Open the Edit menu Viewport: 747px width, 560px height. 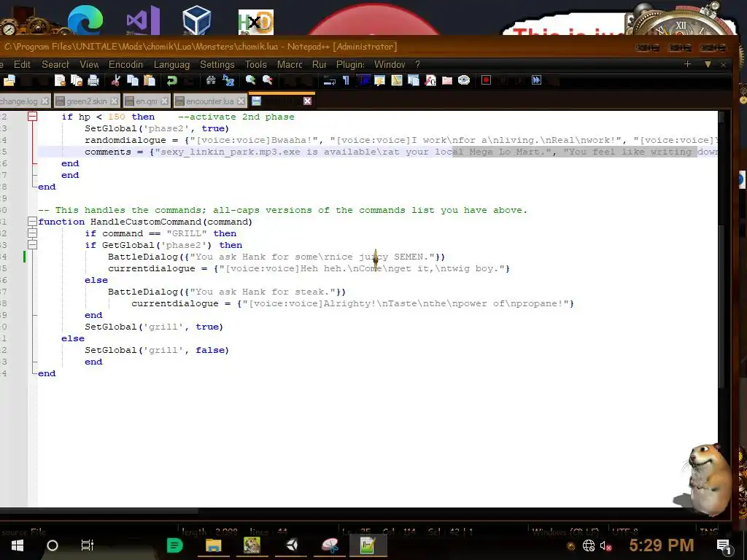(x=22, y=64)
